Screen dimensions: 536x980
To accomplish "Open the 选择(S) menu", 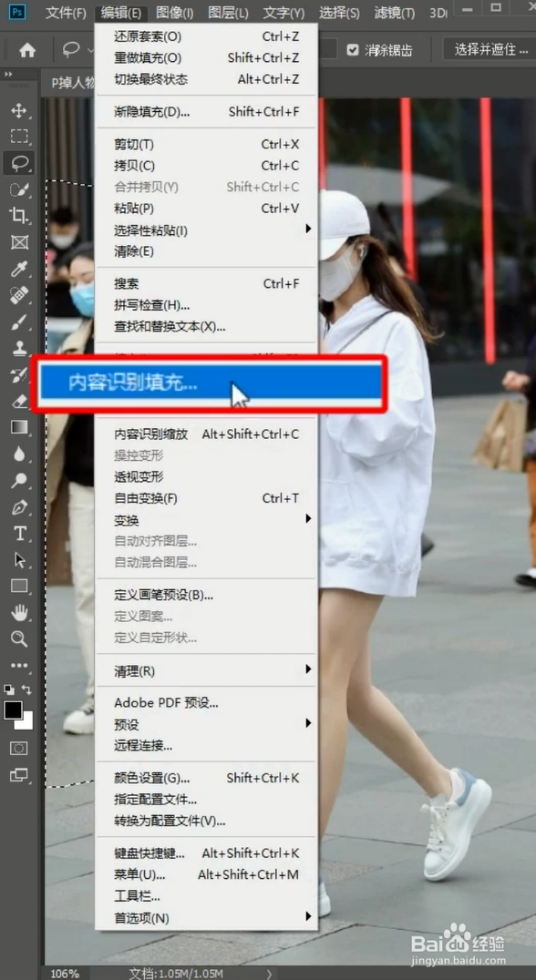I will tap(339, 13).
